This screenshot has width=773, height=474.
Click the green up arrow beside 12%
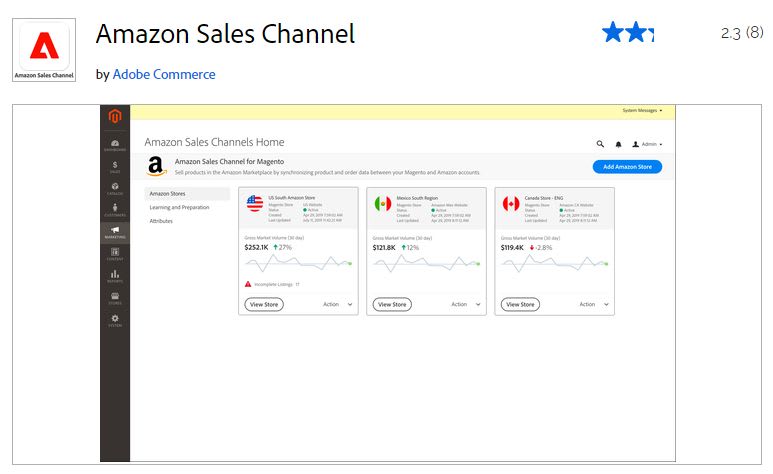click(x=403, y=247)
